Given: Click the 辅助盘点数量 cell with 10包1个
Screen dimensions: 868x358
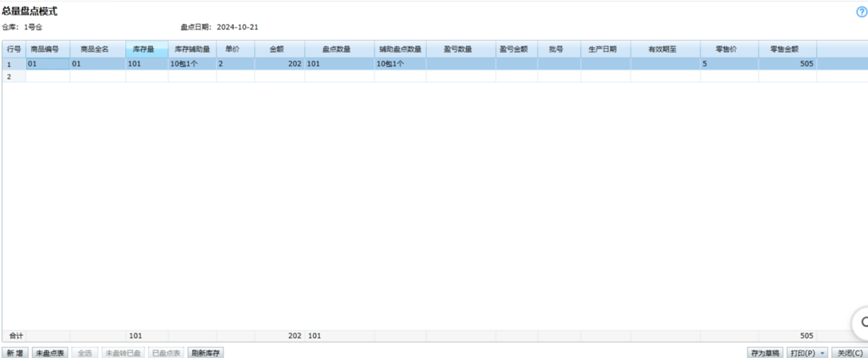Looking at the screenshot, I should point(399,64).
